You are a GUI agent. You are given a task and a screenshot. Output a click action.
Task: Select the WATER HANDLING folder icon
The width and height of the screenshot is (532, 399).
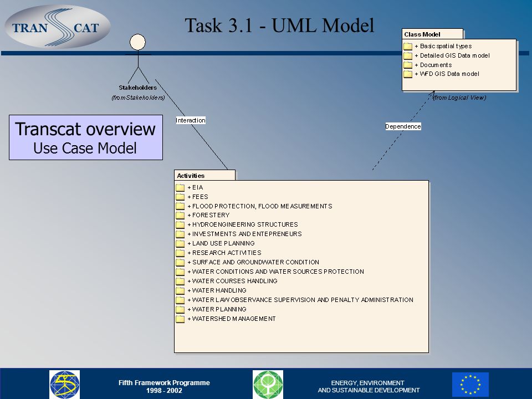[180, 290]
